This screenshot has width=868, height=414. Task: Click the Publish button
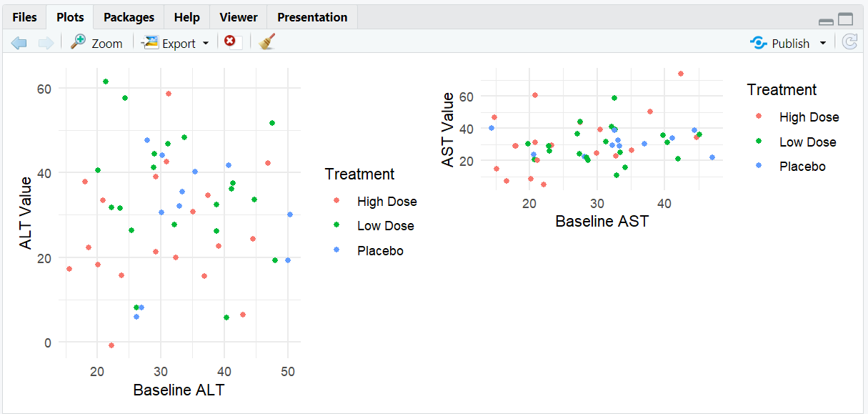click(780, 43)
